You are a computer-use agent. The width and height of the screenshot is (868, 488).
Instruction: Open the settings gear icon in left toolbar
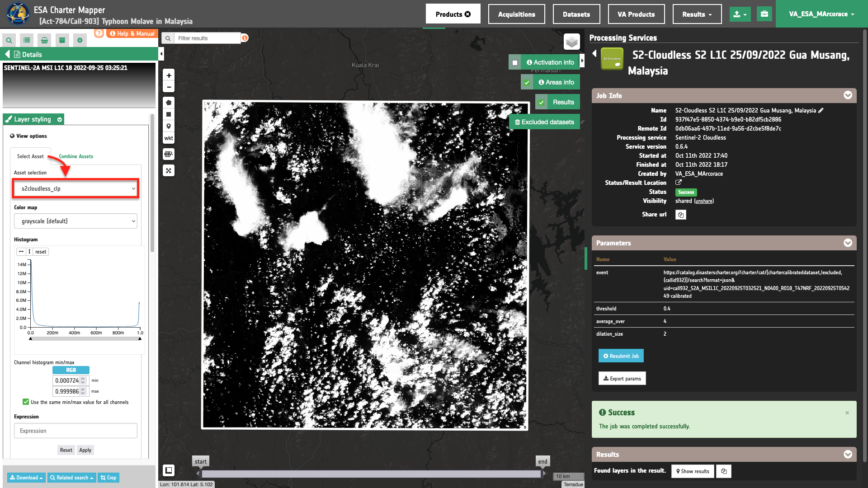pyautogui.click(x=80, y=40)
